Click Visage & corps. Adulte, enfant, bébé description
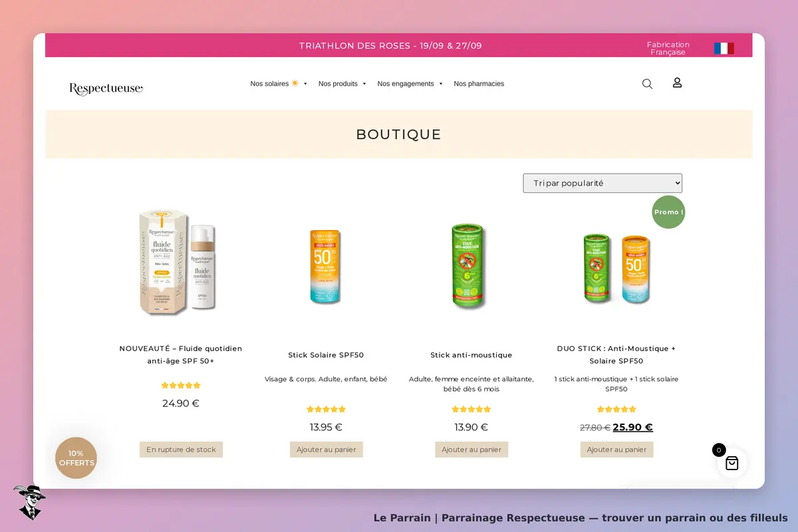798x532 pixels. pyautogui.click(x=326, y=379)
